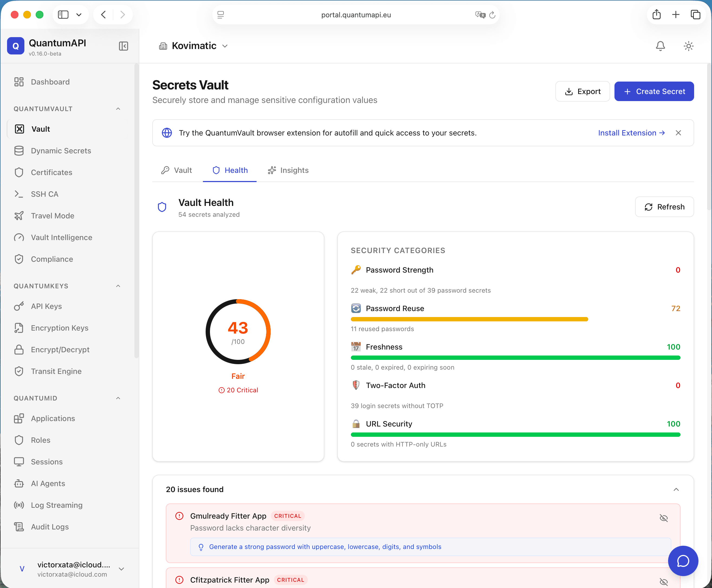Open the live chat support bubble

point(683,561)
